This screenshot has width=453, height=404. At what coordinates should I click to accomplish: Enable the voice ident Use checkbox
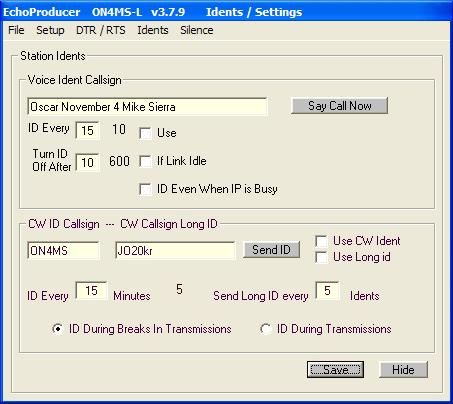coord(145,133)
